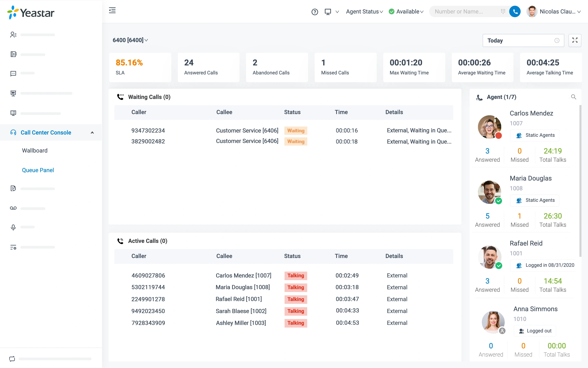
Task: Open the voicemail sidebar icon
Action: coord(13,208)
